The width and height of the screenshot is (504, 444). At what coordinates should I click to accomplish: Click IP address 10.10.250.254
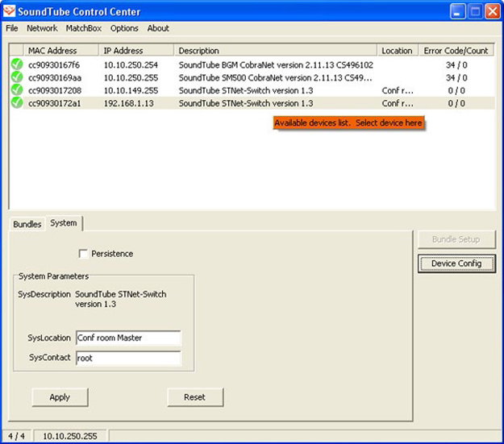(x=131, y=65)
